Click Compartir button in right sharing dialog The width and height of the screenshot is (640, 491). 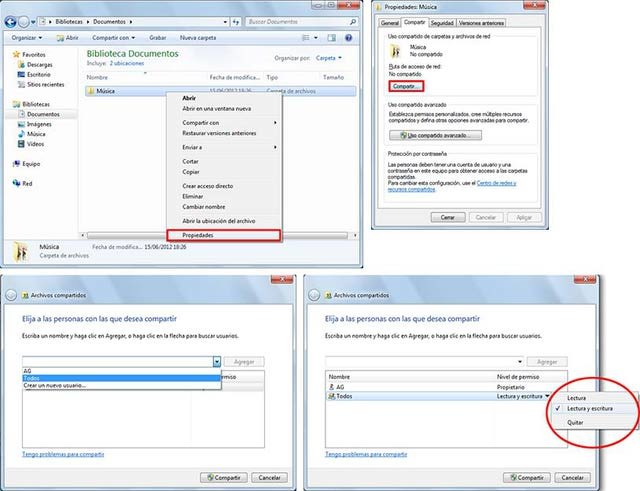pyautogui.click(x=527, y=478)
